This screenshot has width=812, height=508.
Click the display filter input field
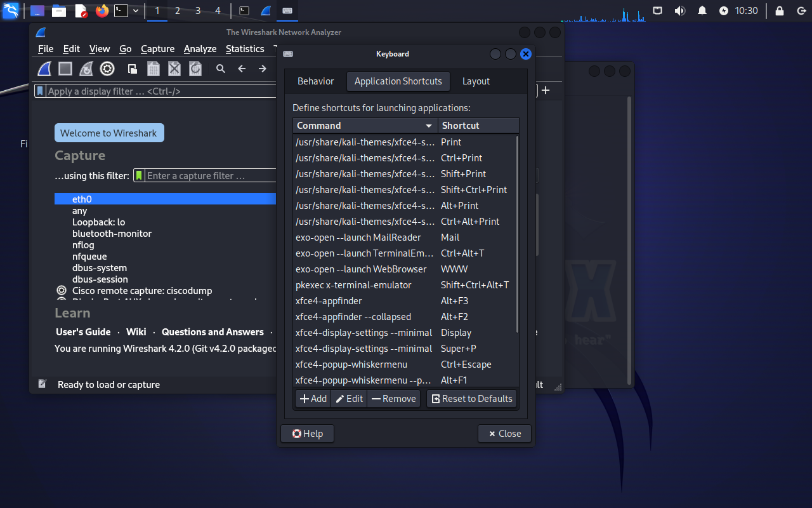pyautogui.click(x=161, y=91)
